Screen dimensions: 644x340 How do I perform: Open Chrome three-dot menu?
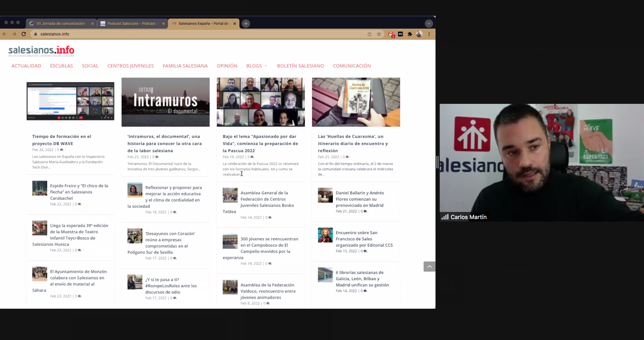(x=429, y=34)
